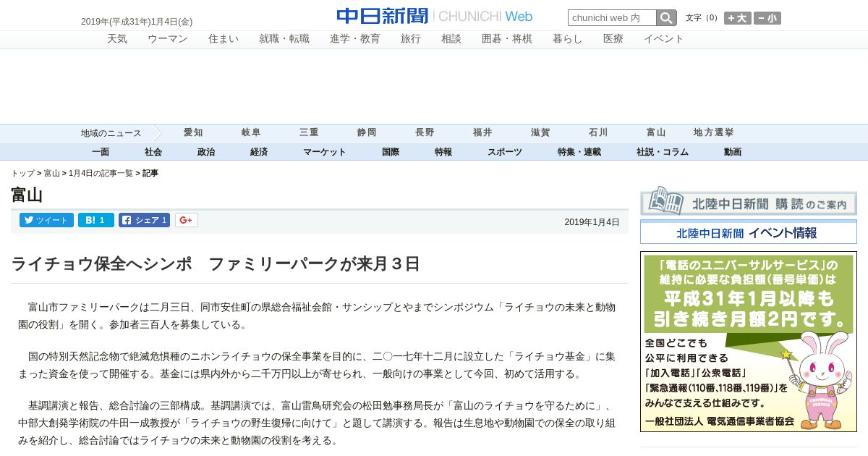Viewport: 868px width, 456px height.
Task: Select 福井 regional news
Action: (482, 133)
